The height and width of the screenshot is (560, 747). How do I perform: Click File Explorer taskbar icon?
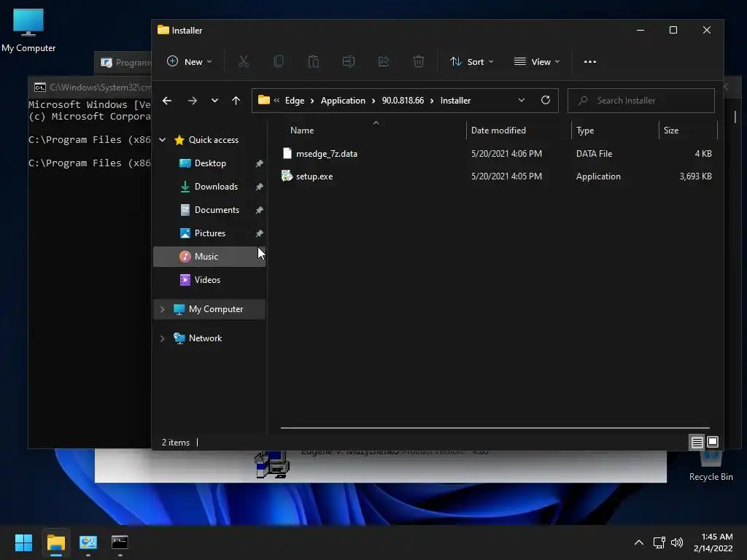[55, 542]
